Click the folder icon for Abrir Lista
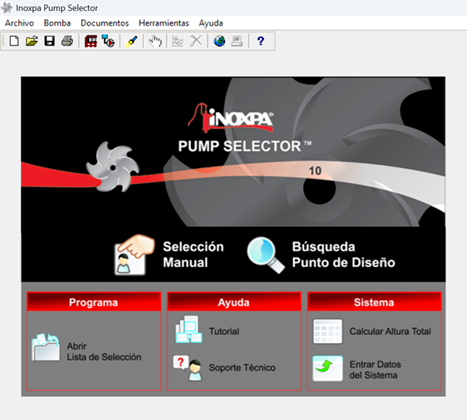Screen dimensions: 467x420 [x=46, y=347]
